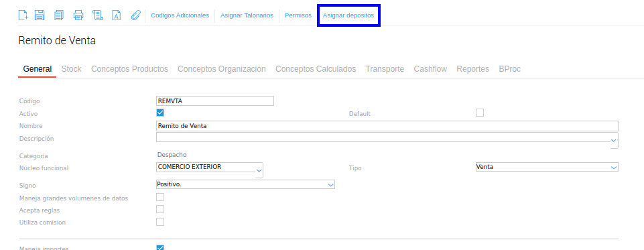Switch to the Stock tab
Screen dimensions: 644x250
[72, 69]
